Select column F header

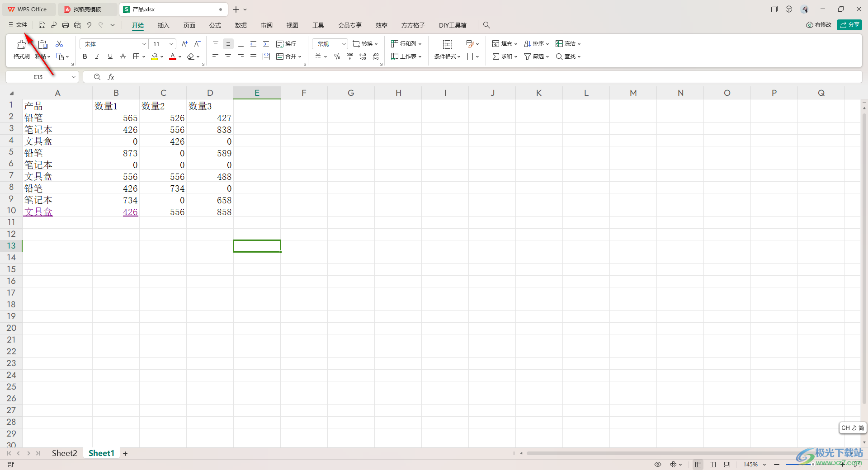tap(304, 93)
